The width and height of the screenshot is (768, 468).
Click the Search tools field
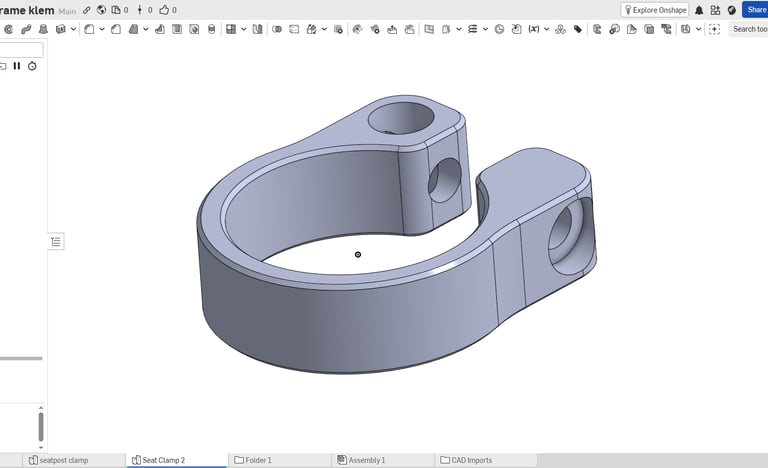749,29
